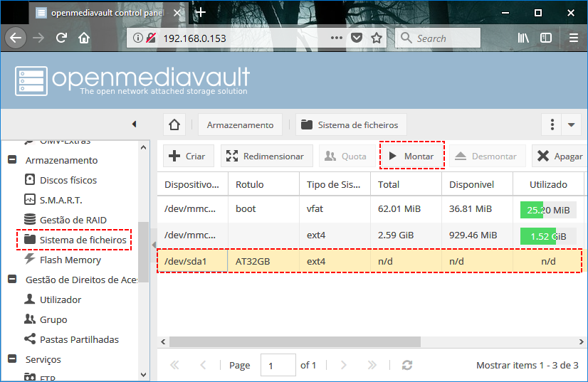Reload the page with the refresh icon
Viewport: 588px width, 382px height.
point(61,38)
